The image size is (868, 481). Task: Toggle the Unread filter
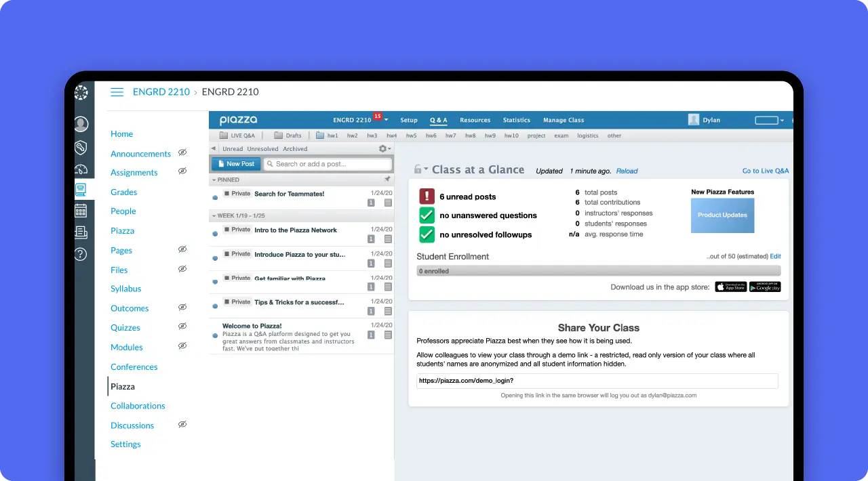click(x=233, y=149)
